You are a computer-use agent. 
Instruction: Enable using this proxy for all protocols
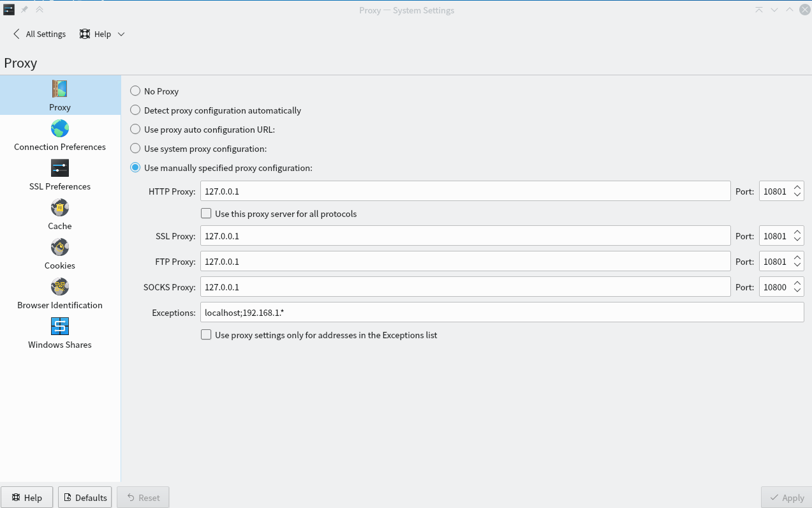click(x=206, y=213)
